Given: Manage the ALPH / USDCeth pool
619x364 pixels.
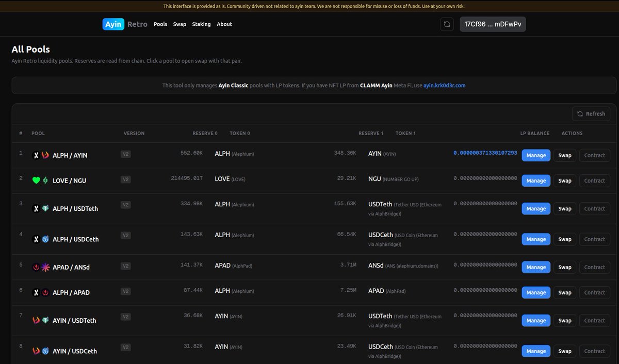Looking at the screenshot, I should pos(536,239).
